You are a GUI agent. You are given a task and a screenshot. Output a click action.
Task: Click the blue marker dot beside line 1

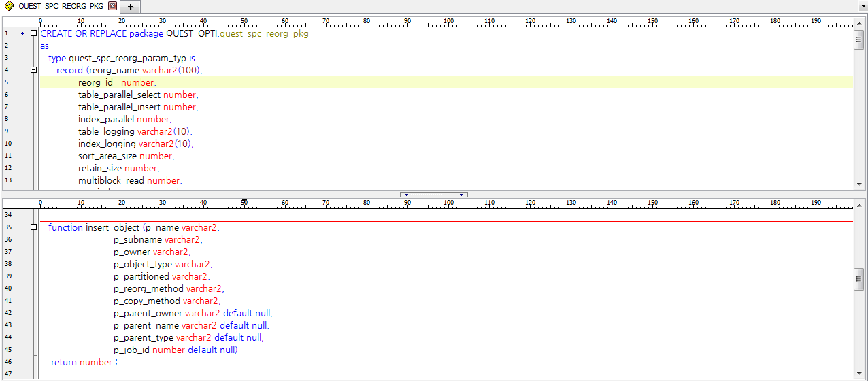click(x=22, y=33)
